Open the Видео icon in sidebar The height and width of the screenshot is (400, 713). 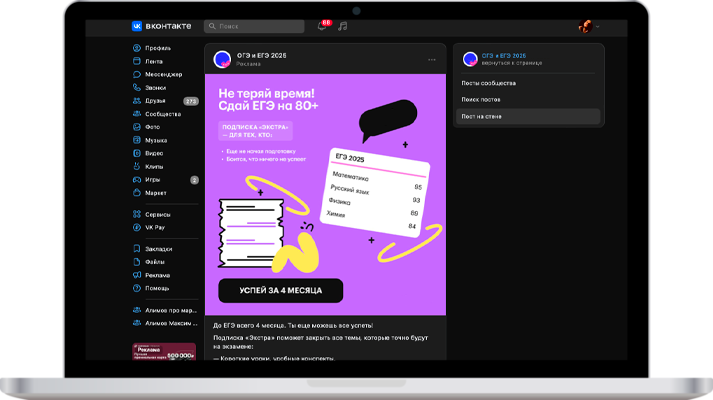136,153
